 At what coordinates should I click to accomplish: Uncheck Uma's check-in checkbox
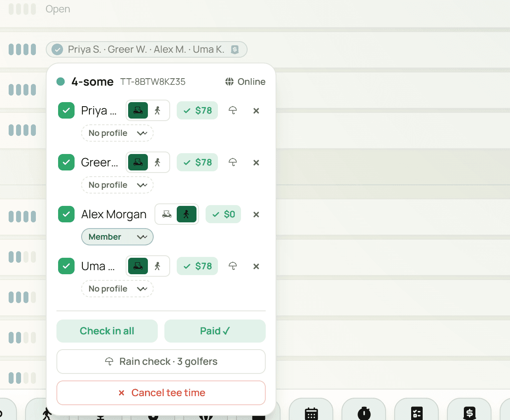[66, 266]
